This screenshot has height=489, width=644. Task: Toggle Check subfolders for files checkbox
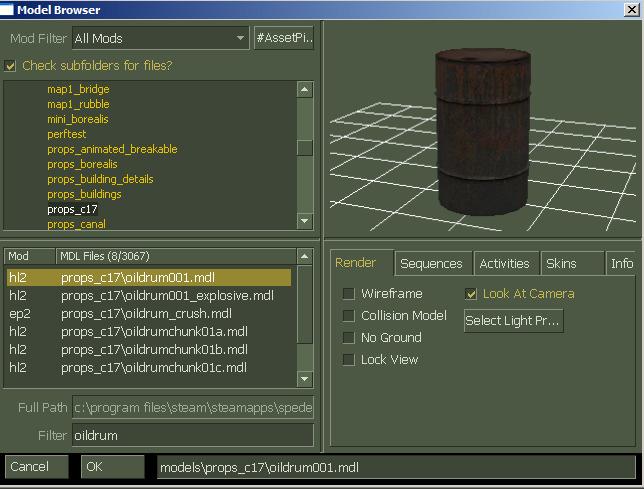pos(10,66)
